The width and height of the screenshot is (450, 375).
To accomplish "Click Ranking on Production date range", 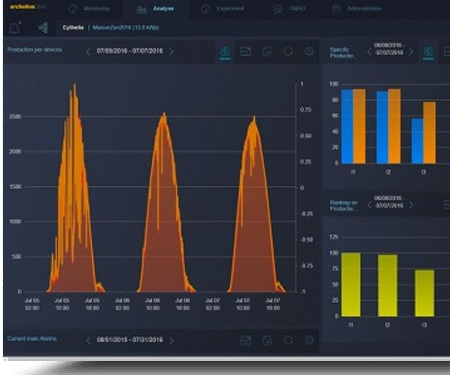I will coord(389,202).
